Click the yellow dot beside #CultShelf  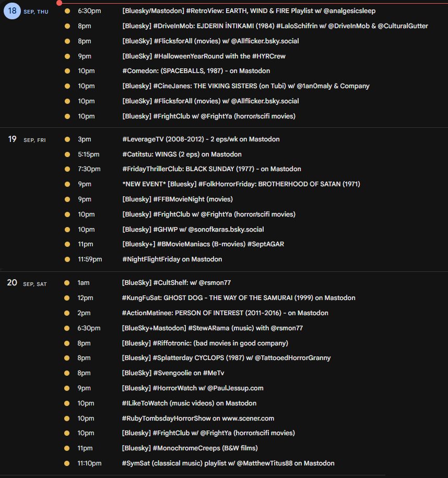click(x=67, y=283)
